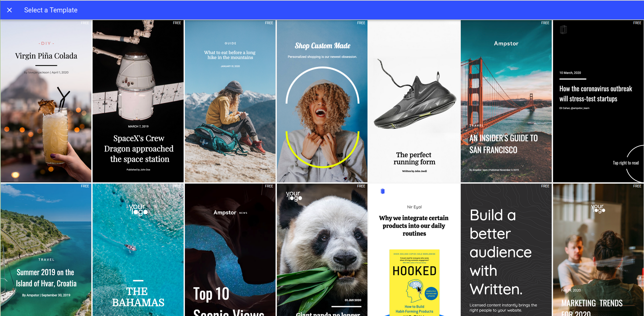Close the Select a Template dialog
The width and height of the screenshot is (644, 316).
click(9, 10)
